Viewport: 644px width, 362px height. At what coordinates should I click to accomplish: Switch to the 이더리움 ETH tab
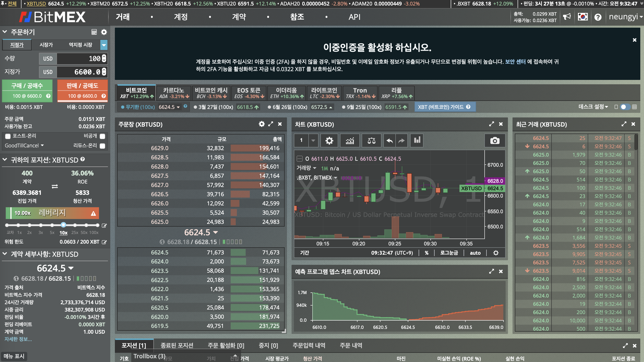[x=286, y=93]
